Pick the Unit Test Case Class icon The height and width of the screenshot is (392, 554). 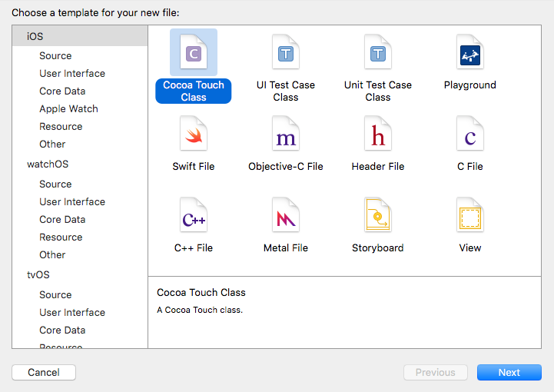(x=378, y=53)
